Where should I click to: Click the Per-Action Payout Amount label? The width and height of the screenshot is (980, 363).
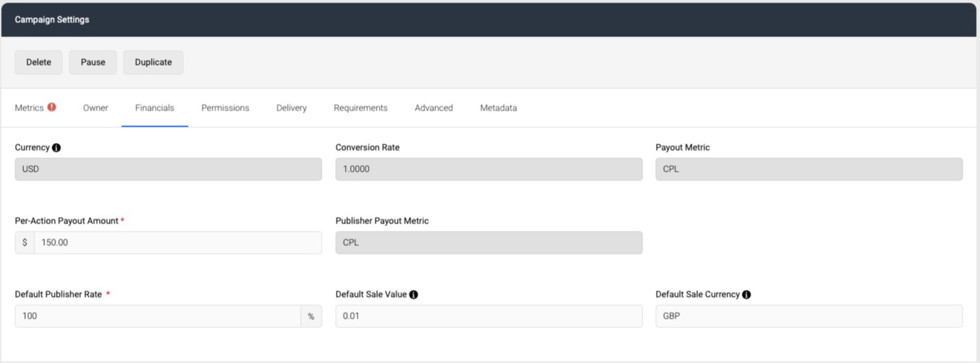click(67, 221)
